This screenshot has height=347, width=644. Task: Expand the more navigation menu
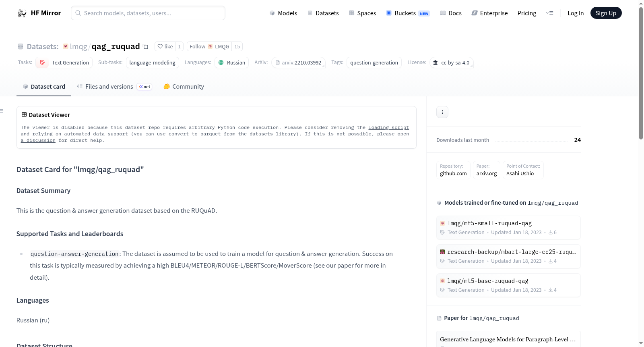(x=549, y=13)
